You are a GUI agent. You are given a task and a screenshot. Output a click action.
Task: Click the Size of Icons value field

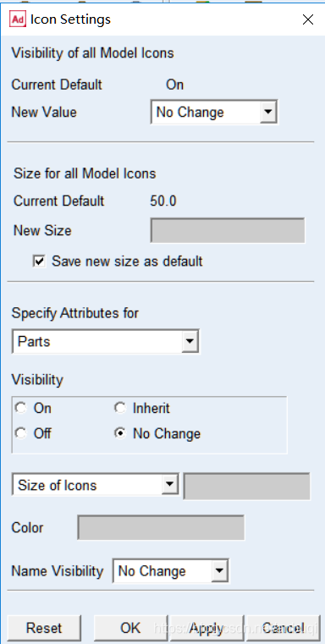(246, 487)
